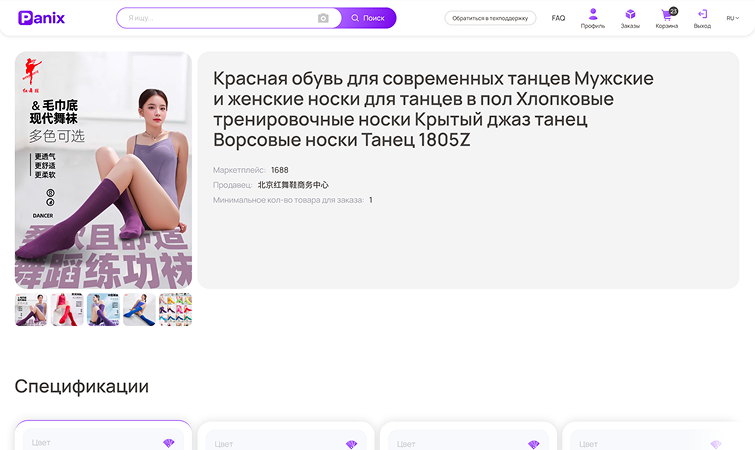Screen dimensions: 755x450
Task: Select the first Цвет specification card
Action: pyautogui.click(x=103, y=436)
